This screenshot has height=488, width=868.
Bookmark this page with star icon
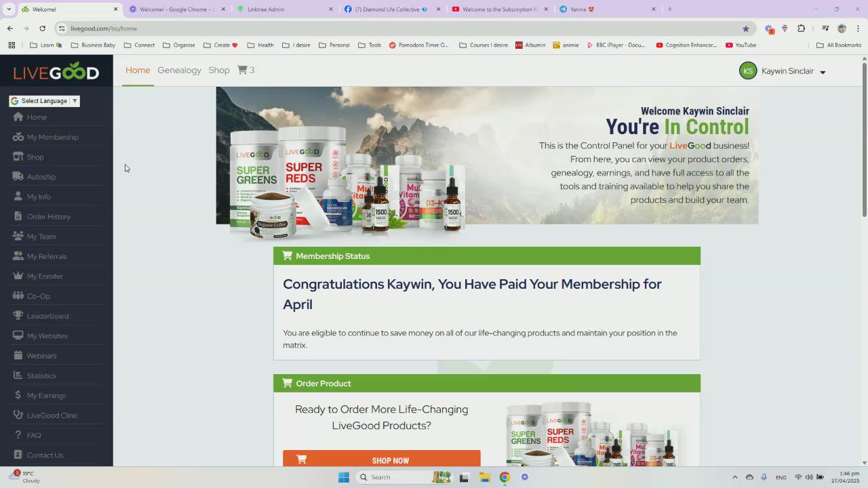click(746, 28)
